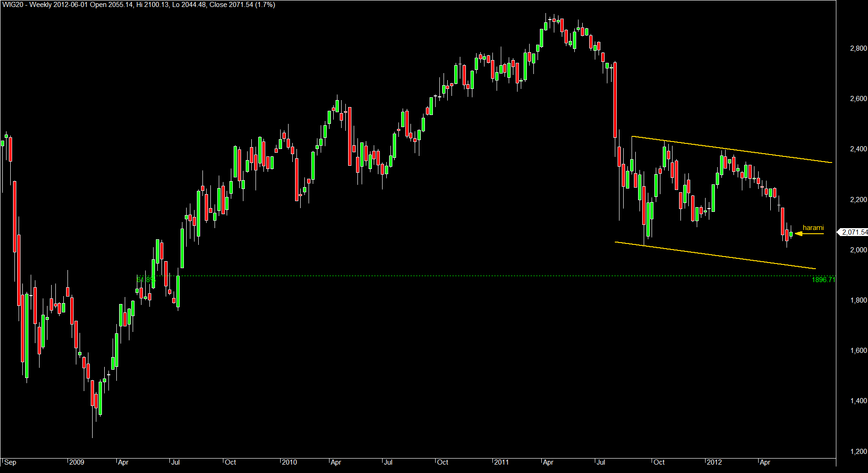Select the upper orange channel trend line
This screenshot has width=868, height=473.
point(732,149)
